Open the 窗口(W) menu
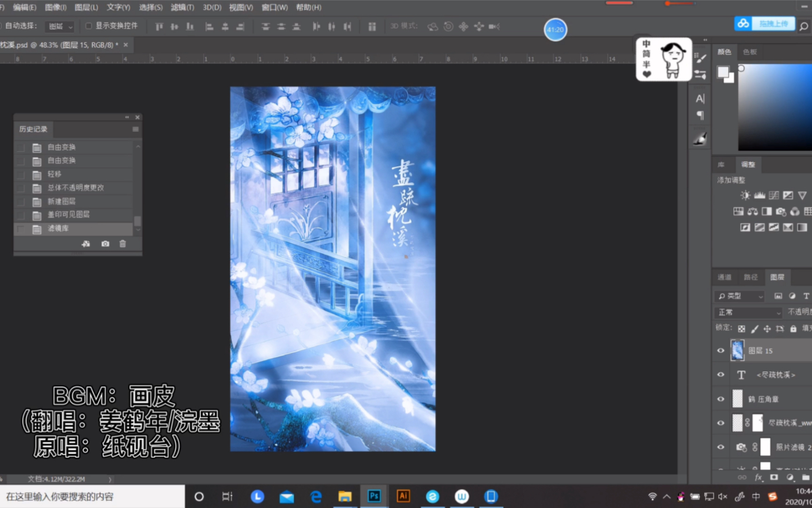Image resolution: width=812 pixels, height=508 pixels. [275, 7]
